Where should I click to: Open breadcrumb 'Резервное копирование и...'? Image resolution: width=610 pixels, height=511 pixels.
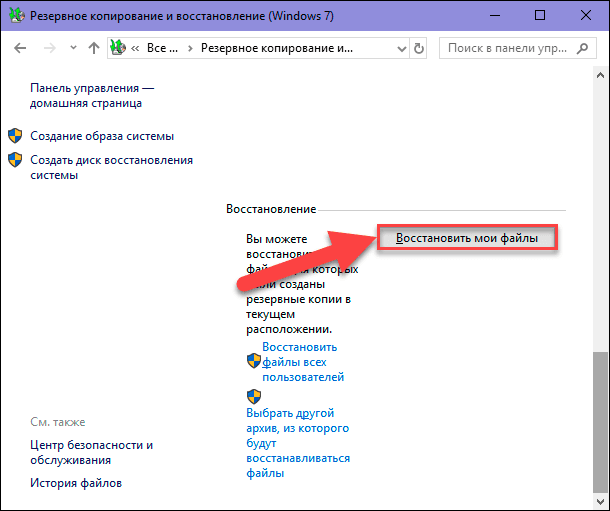[x=277, y=48]
